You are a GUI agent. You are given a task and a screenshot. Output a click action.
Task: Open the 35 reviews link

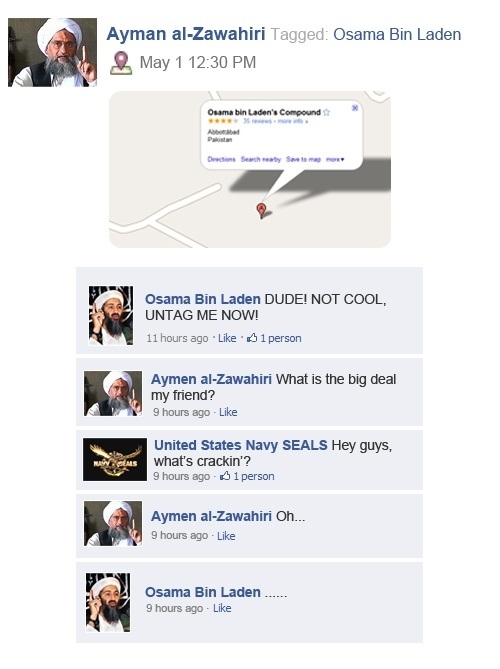257,121
